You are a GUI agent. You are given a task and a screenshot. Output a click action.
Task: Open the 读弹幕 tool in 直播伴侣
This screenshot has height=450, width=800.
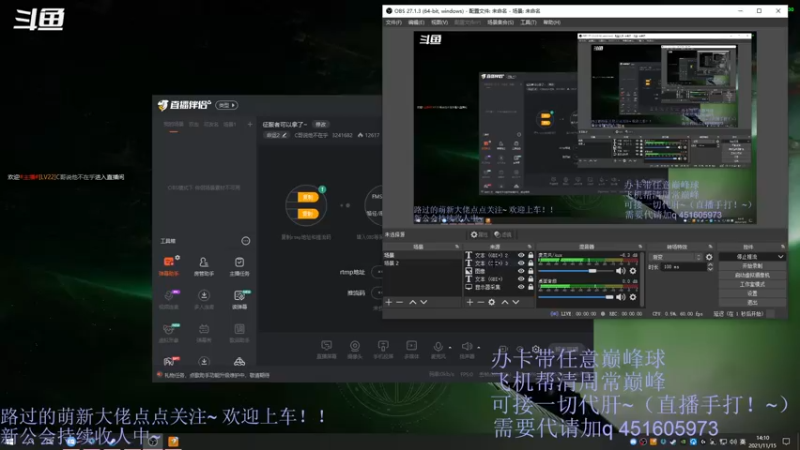pos(239,299)
